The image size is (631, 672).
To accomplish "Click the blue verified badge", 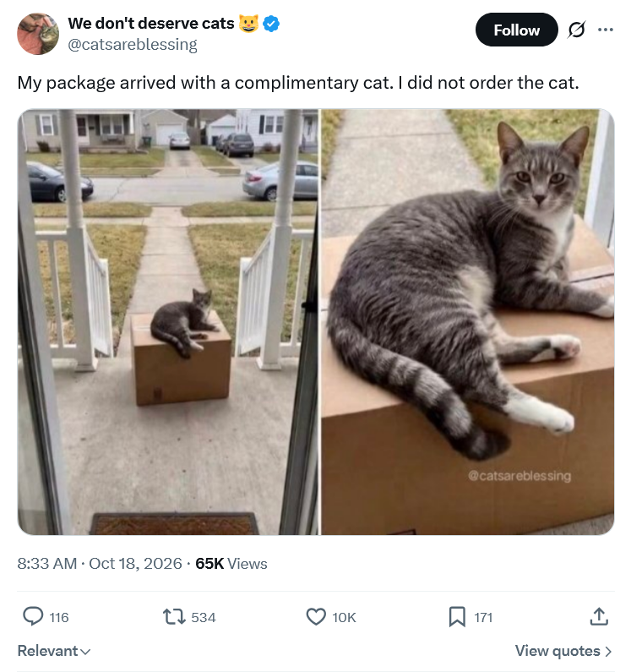I will click(x=271, y=24).
